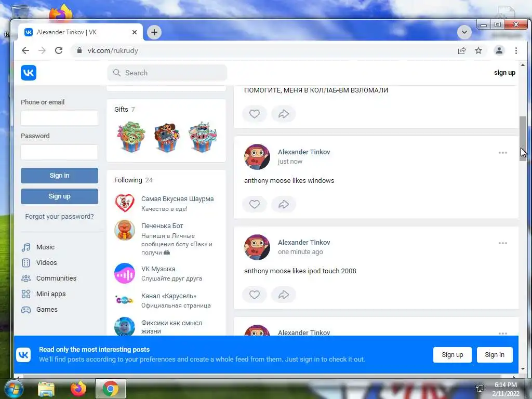Screen dimensions: 532x399
Task: Click Sign up in blue banner
Action: (453, 354)
